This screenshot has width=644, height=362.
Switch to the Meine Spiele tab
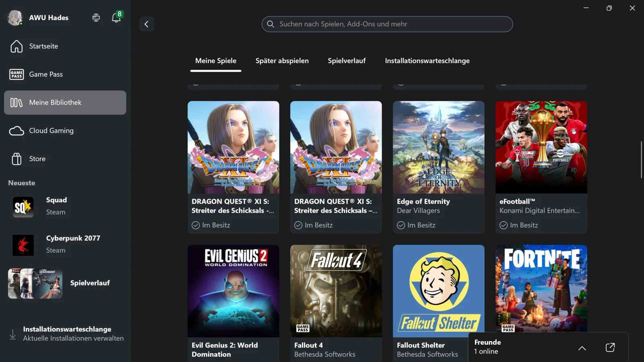(x=216, y=61)
